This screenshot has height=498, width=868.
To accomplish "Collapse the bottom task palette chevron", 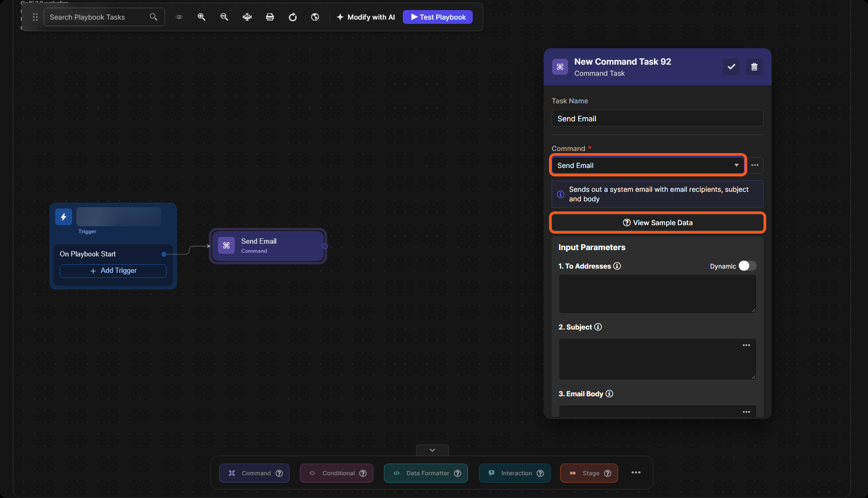I will pos(432,450).
